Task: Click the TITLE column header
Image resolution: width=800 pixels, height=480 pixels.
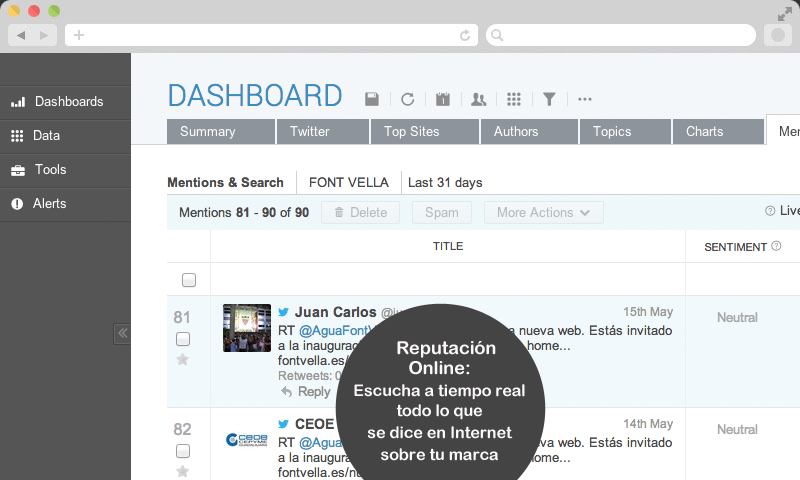Action: (448, 246)
